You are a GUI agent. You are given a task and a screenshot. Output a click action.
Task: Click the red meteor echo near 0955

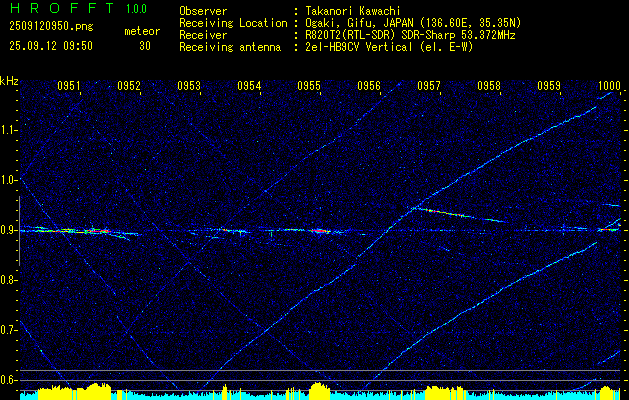pos(320,231)
